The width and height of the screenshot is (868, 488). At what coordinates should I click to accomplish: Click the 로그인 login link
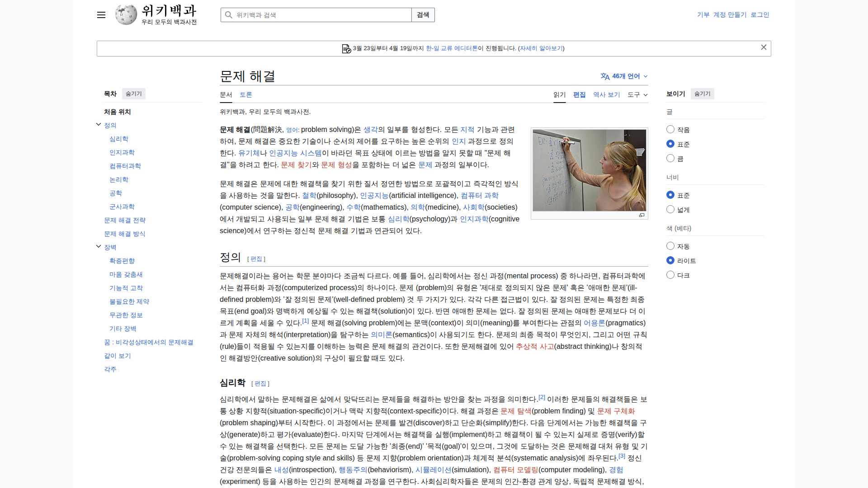759,15
